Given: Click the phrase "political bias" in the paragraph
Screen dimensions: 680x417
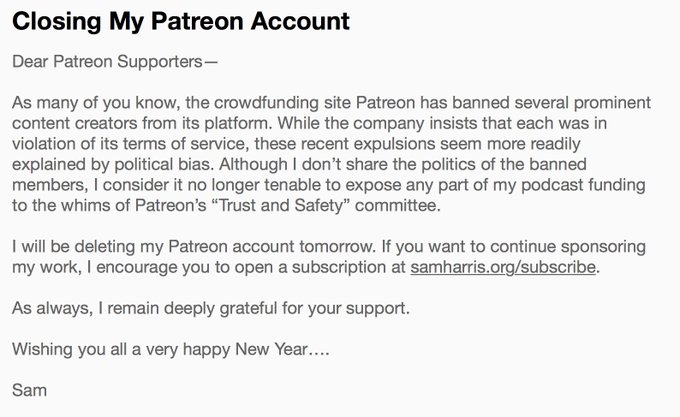Looking at the screenshot, I should tap(164, 165).
